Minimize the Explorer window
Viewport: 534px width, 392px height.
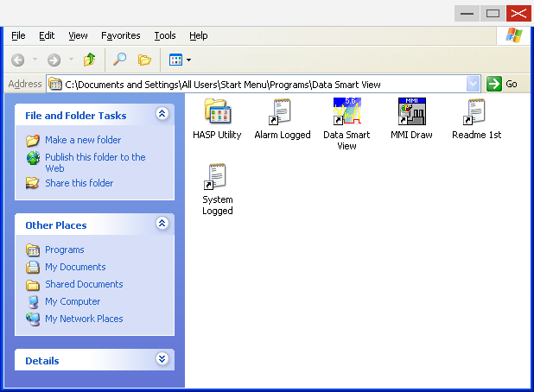(x=467, y=14)
